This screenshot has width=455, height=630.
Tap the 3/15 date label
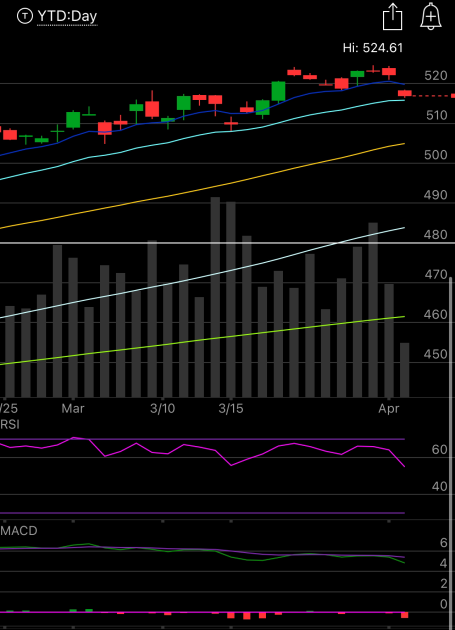[x=231, y=409]
